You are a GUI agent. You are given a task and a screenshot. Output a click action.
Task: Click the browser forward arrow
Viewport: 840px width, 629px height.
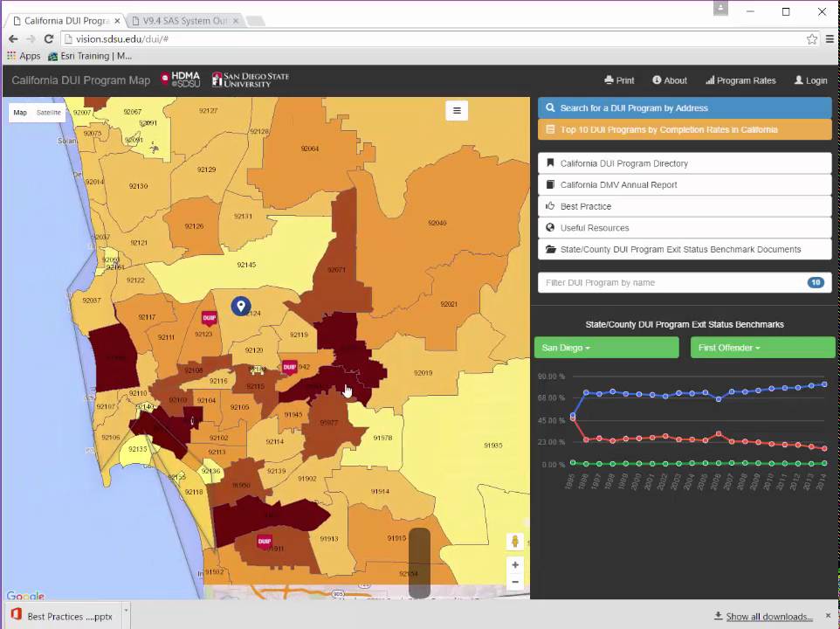(31, 39)
